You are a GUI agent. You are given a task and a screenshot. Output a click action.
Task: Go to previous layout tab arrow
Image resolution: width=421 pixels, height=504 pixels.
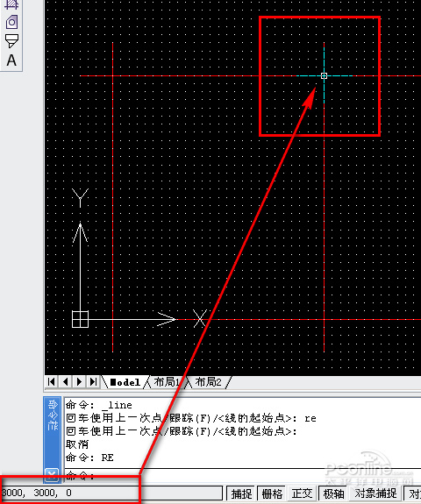tap(65, 382)
